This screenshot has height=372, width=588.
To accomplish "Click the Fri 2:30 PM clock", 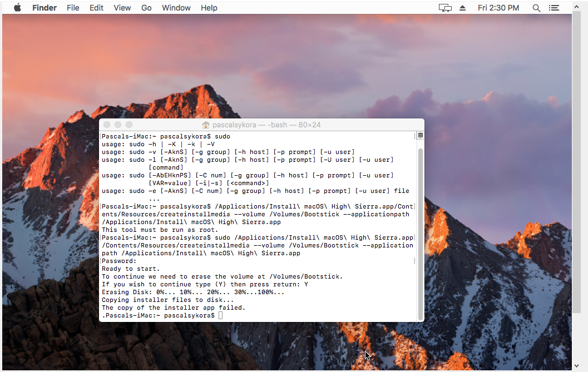I will click(498, 8).
